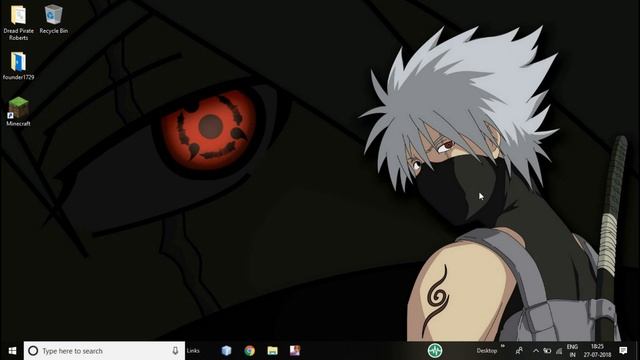Image resolution: width=640 pixels, height=360 pixels.
Task: Open the Windows Start menu
Action: (x=12, y=351)
